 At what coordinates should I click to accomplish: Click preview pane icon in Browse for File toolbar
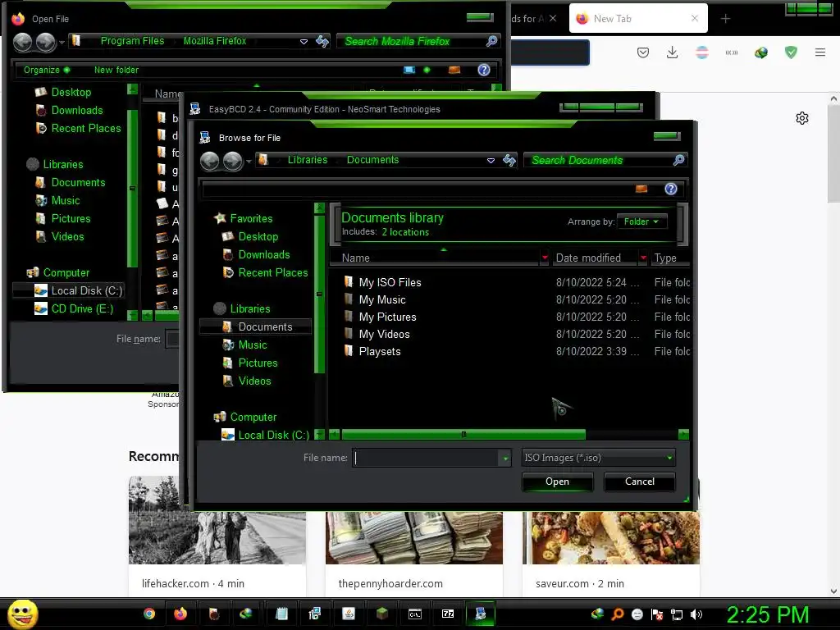click(641, 189)
